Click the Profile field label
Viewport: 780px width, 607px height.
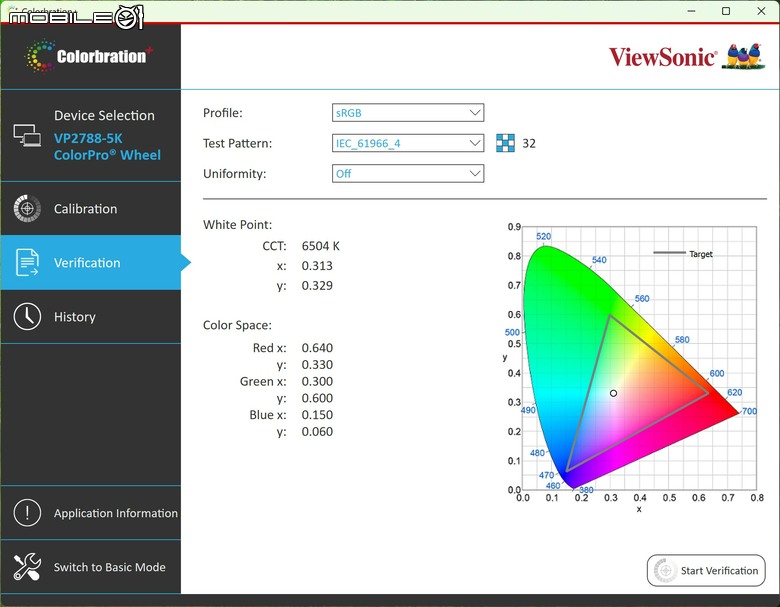(223, 113)
